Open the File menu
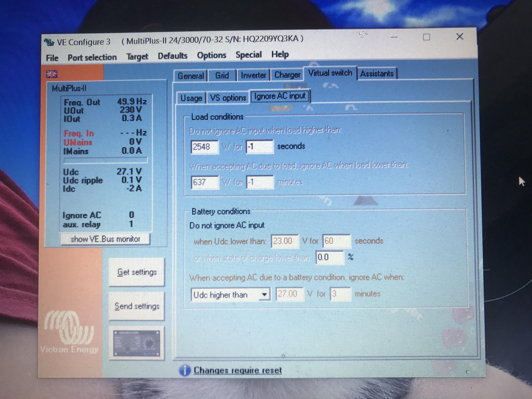Viewport: 532px width, 399px height. (52, 58)
